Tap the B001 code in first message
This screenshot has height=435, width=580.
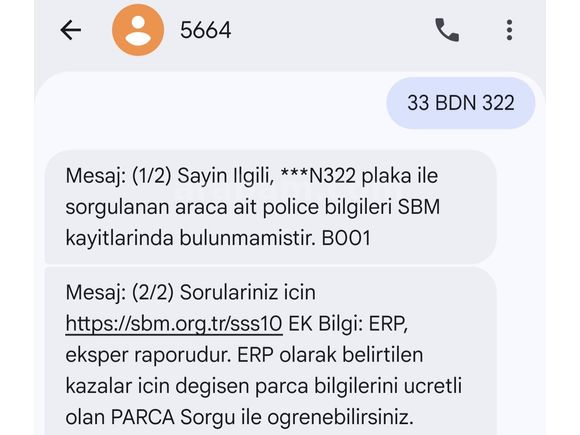coord(346,238)
